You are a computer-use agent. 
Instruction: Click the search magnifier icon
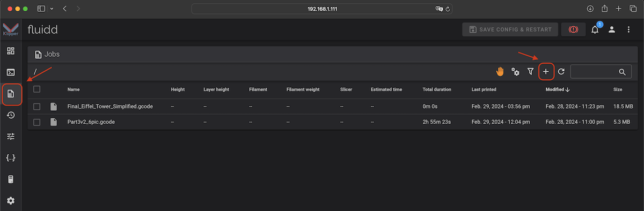[623, 71]
